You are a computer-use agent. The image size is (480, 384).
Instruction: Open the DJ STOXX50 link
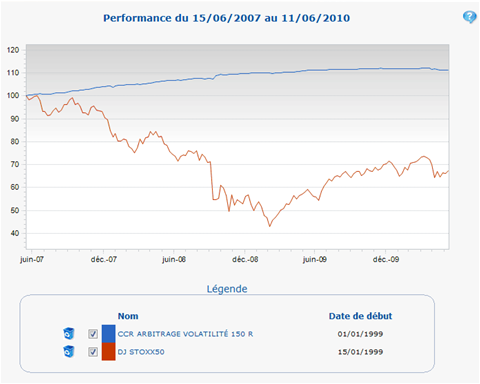click(x=141, y=352)
